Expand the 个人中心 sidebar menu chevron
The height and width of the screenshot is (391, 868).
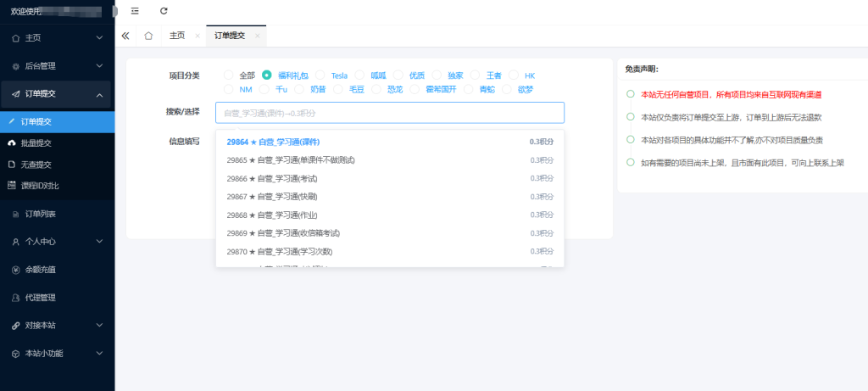(100, 242)
